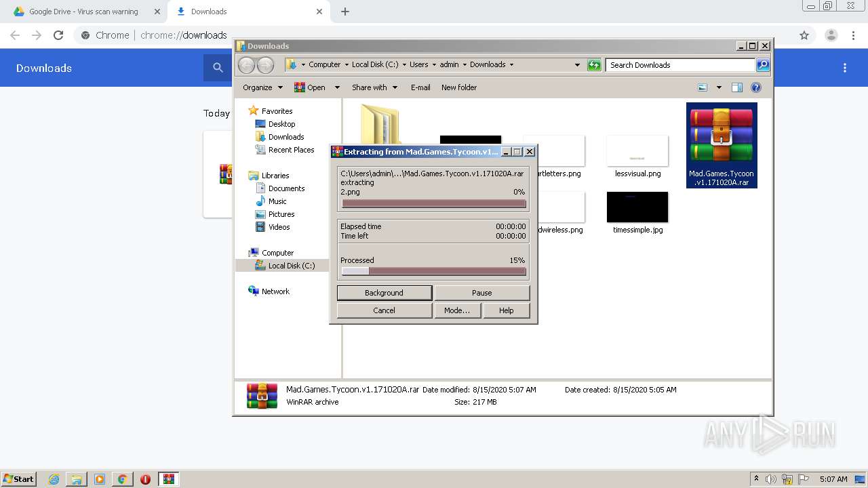Select the Computer breadcrumb in the address bar
The width and height of the screenshot is (868, 488).
(324, 64)
